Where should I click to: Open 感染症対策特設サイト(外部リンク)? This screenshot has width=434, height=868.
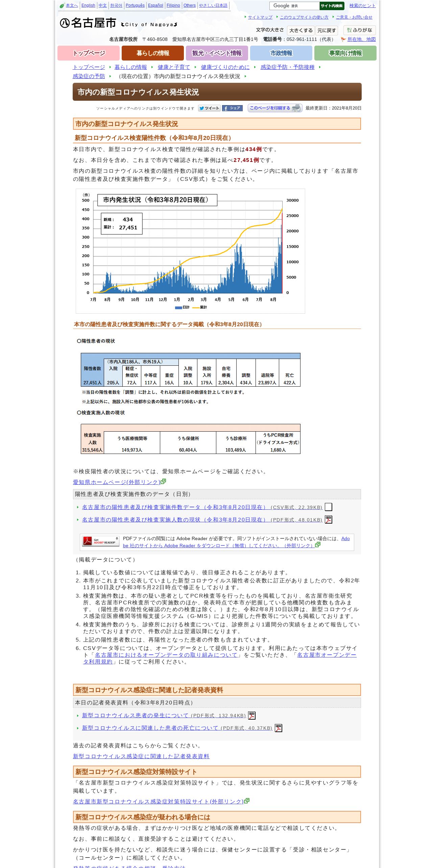[x=158, y=802]
